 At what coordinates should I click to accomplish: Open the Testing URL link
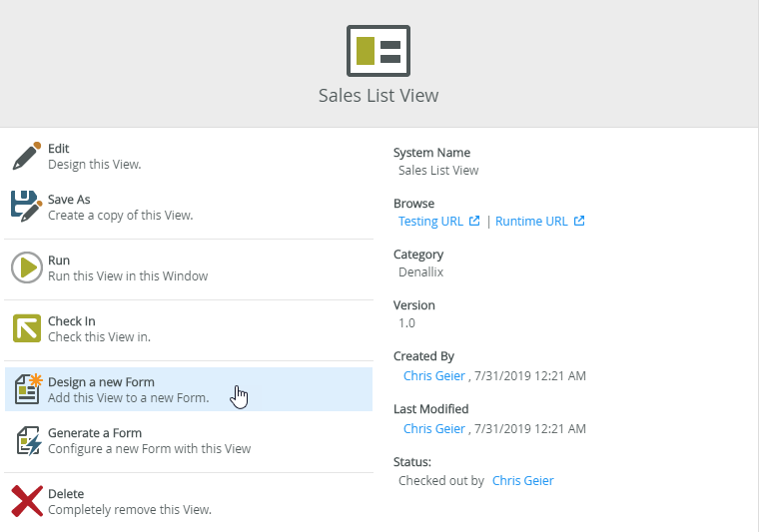coord(430,222)
